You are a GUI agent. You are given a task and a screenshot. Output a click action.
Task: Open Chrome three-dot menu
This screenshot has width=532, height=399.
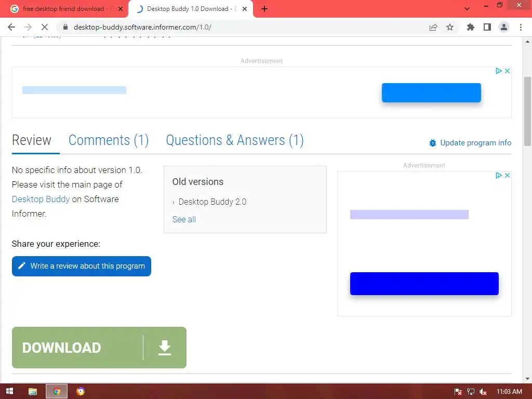521,27
